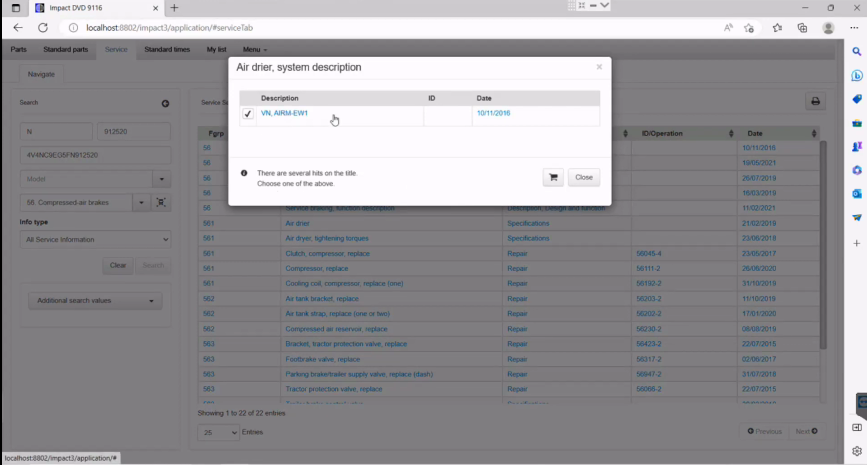Switch to the Standard parts tab

click(x=66, y=49)
